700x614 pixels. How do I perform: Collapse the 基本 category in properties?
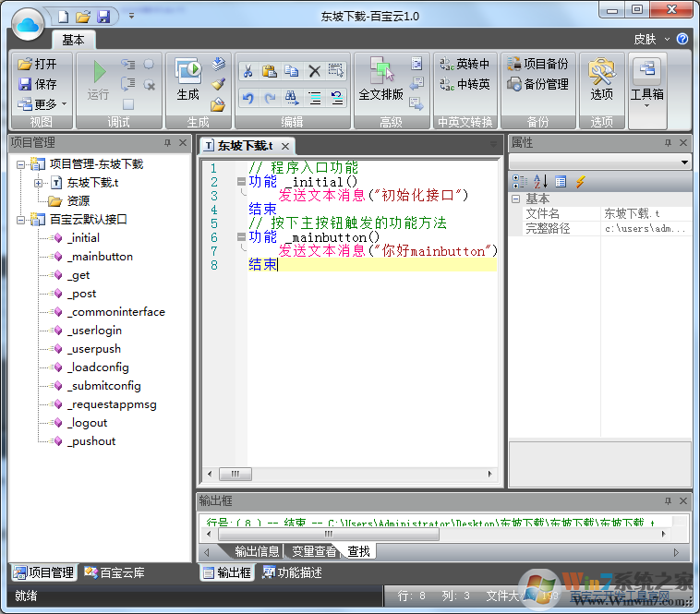pyautogui.click(x=515, y=199)
